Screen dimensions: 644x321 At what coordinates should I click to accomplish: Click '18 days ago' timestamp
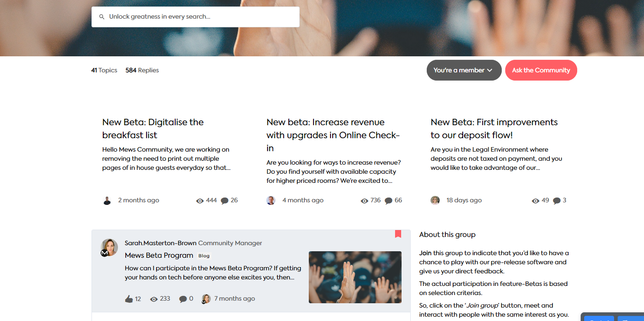click(x=464, y=201)
